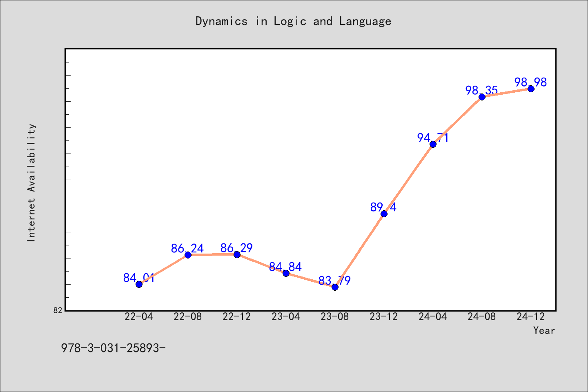Viewport: 588px width, 392px height.
Task: Click the x-axis tick label '24-08'
Action: [x=482, y=316]
